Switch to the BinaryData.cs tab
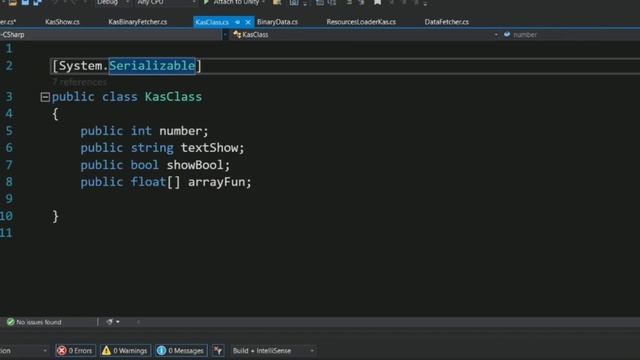Screen dimensions: 640x360 click(277, 22)
